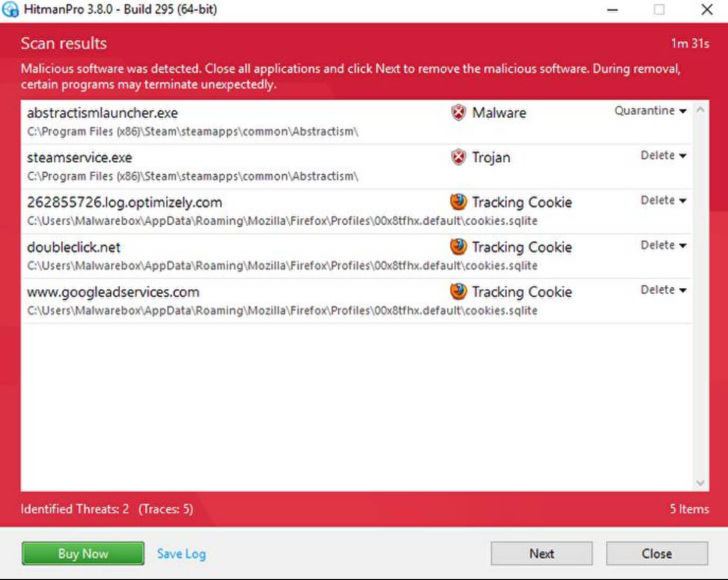Open Delete dropdown for doubleclick.net
Screen dimensions: 728x580
[663, 245]
